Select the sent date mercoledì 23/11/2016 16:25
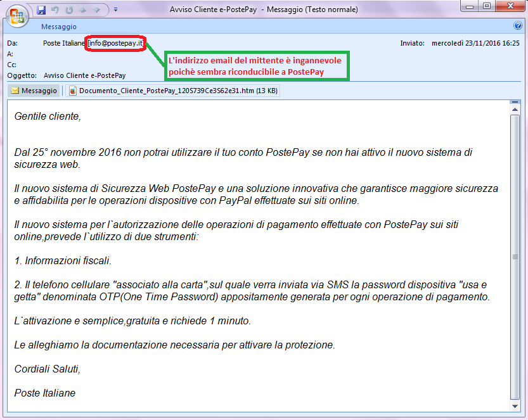This screenshot has width=528, height=420. pos(475,43)
